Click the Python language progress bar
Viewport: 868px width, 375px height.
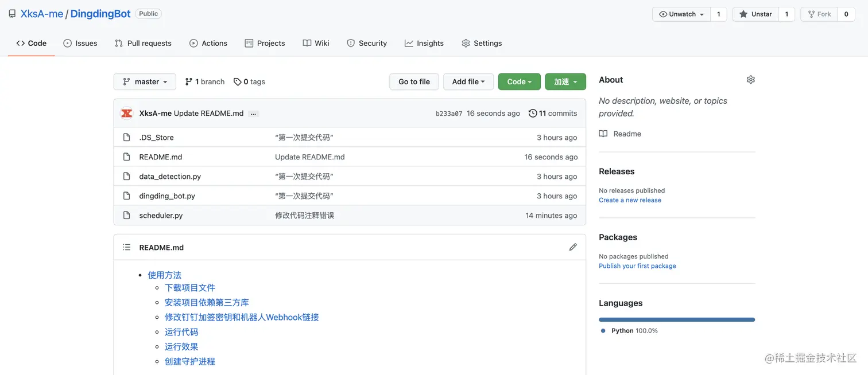[677, 319]
